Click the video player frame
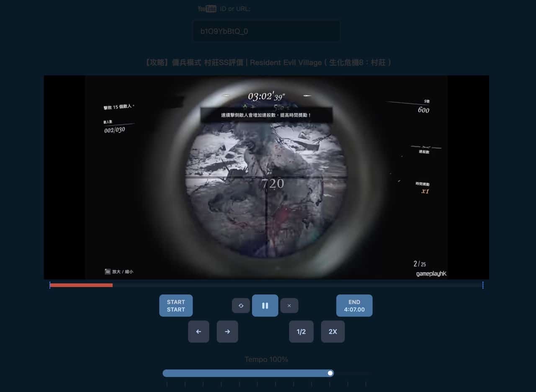Viewport: 536px width, 392px height. [266, 177]
